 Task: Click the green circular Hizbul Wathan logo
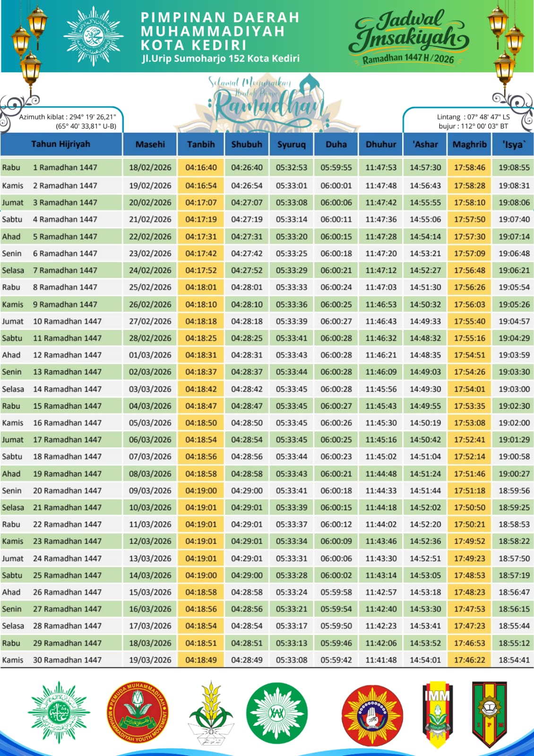(x=277, y=713)
